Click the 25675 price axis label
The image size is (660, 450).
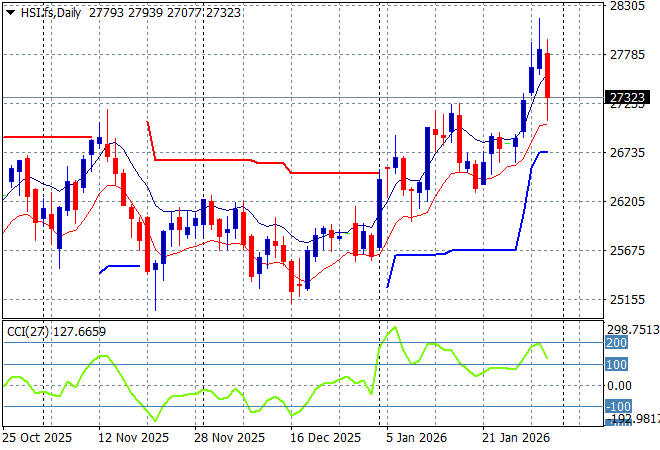(x=627, y=250)
